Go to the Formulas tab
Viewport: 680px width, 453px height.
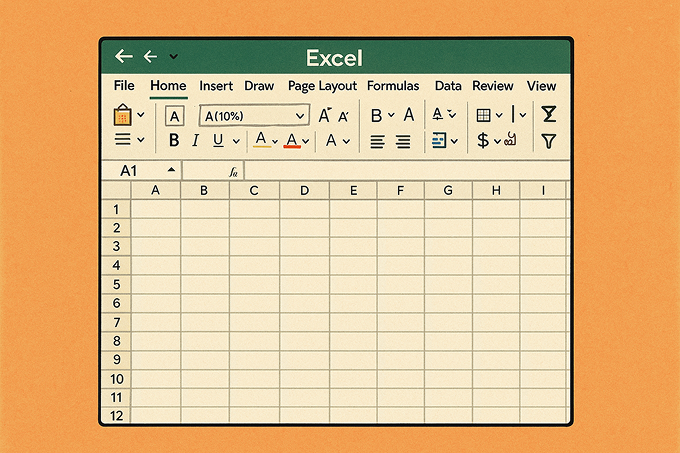[x=393, y=86]
